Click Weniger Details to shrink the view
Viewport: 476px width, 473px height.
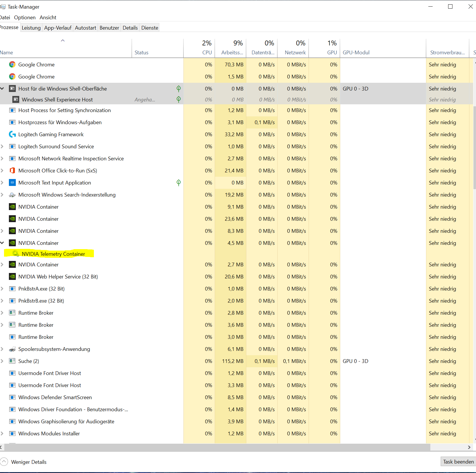pos(24,462)
